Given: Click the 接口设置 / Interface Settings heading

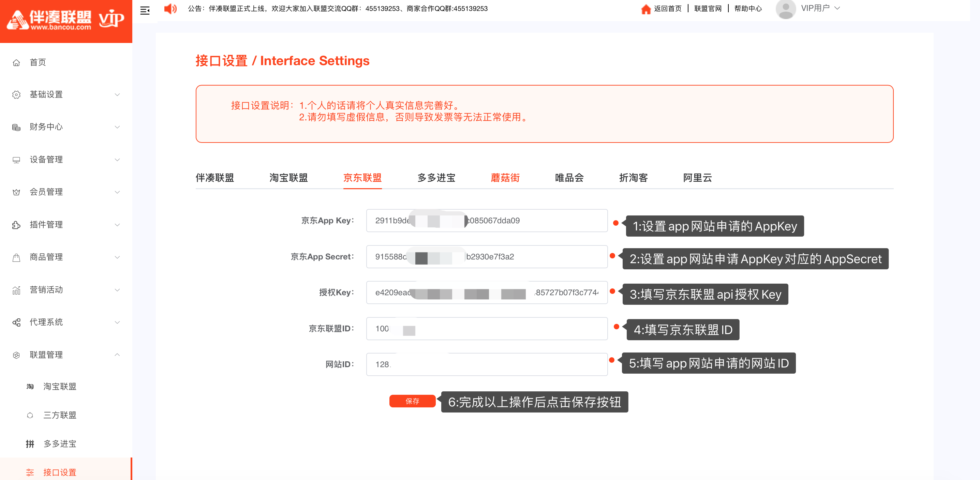Looking at the screenshot, I should coord(282,61).
